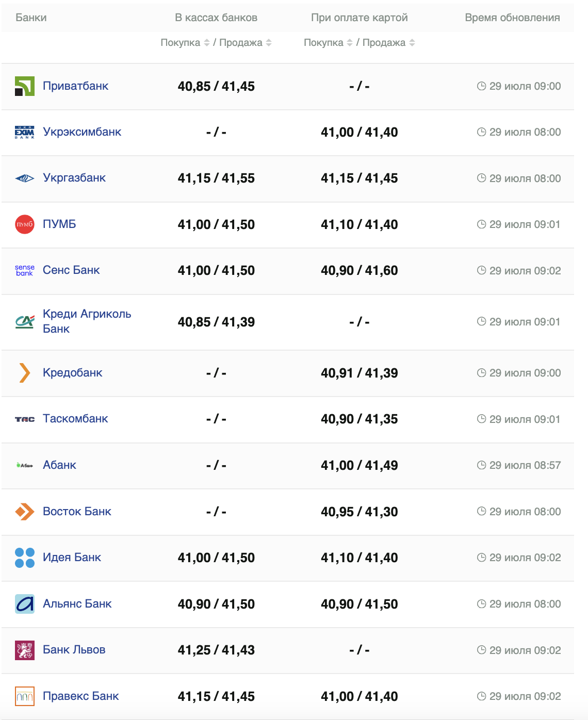Click the Правекс Банк orange logo
This screenshot has width=588, height=720.
pyautogui.click(x=25, y=696)
